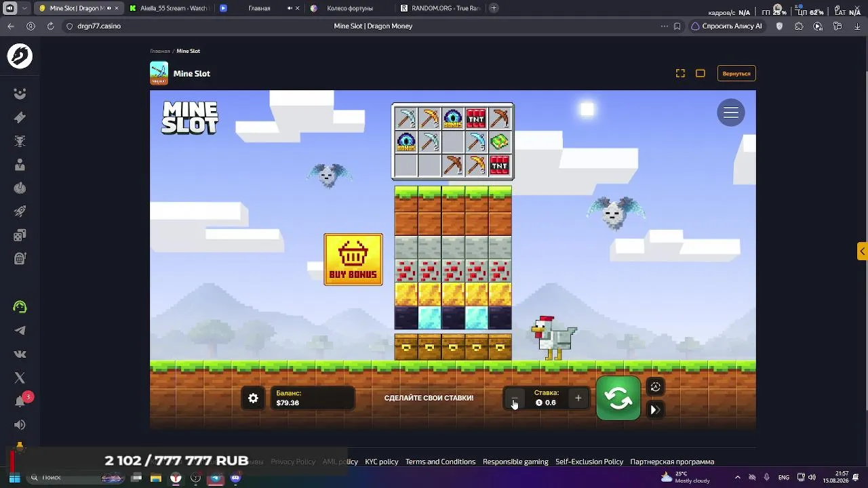Increase the bet with the plus button
868x488 pixels.
point(578,399)
